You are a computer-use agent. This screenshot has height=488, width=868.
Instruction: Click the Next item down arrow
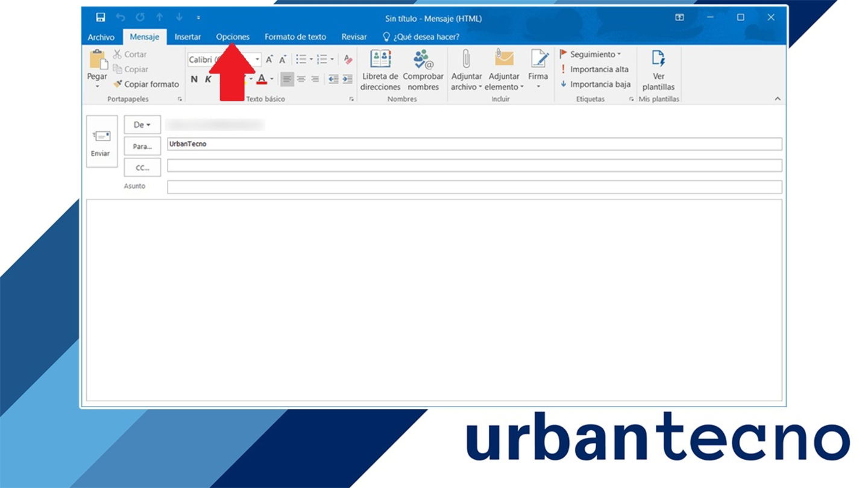pos(179,17)
